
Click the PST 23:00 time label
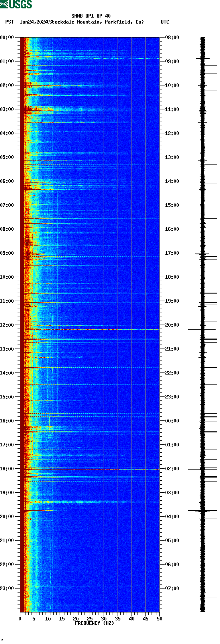[7, 589]
